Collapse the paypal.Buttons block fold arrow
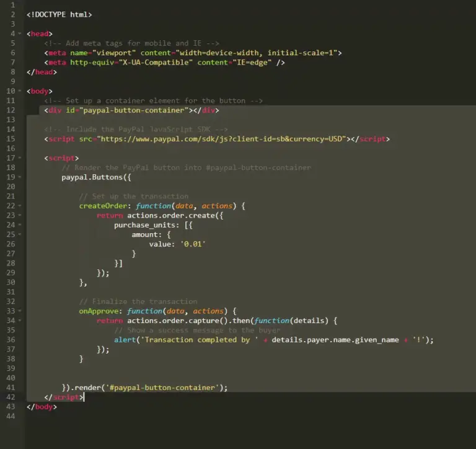 click(x=21, y=177)
